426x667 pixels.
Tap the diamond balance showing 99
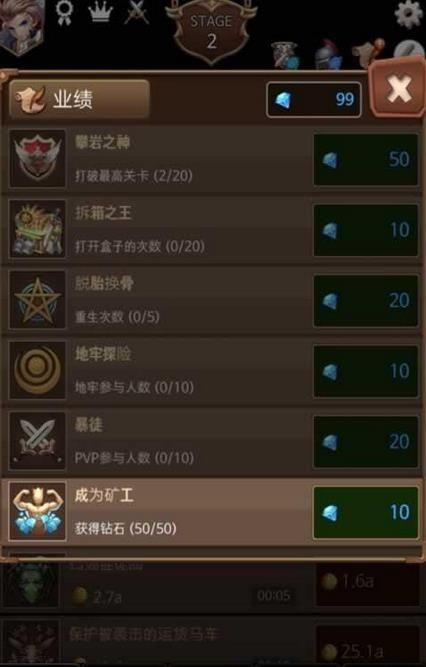(314, 100)
